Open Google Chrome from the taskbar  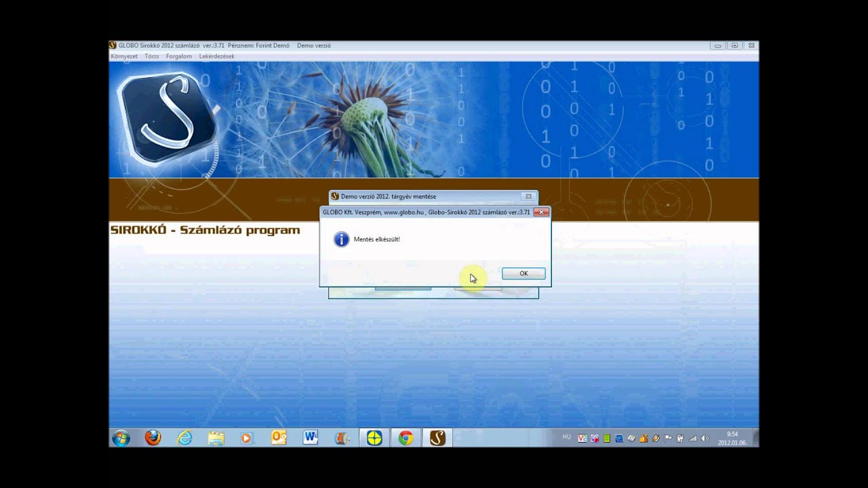pos(406,438)
